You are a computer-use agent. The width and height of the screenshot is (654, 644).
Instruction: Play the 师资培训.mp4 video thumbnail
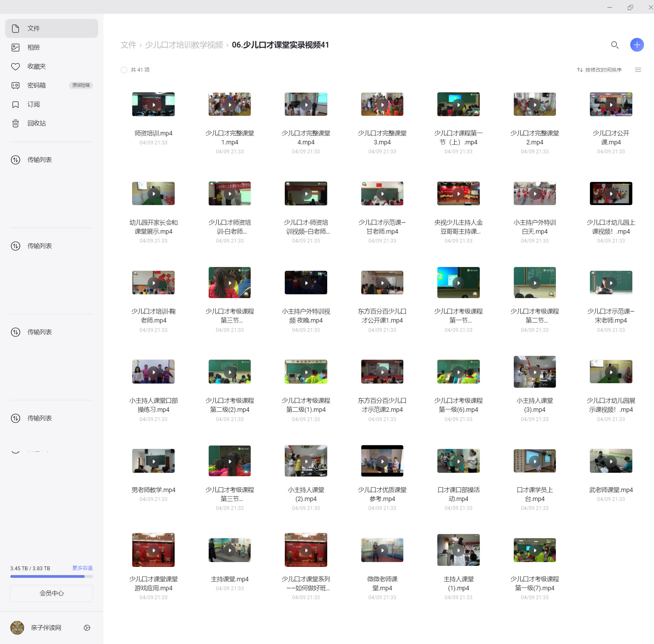coord(153,104)
